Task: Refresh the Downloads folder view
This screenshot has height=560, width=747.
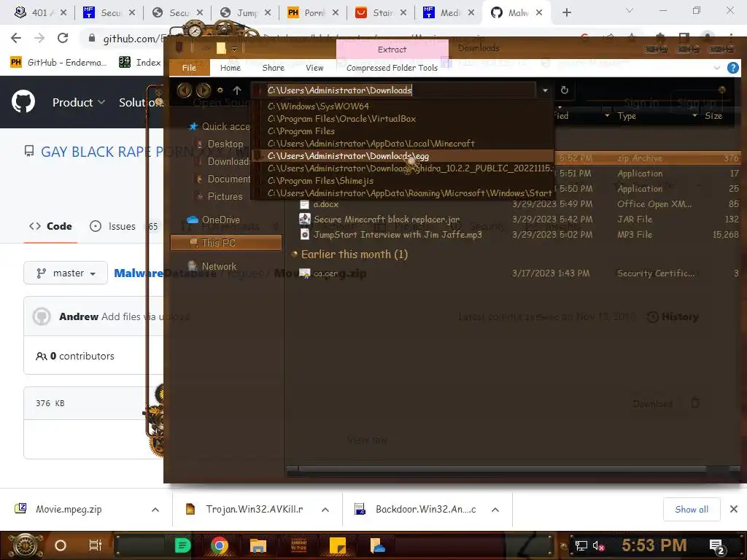Action: pos(565,90)
